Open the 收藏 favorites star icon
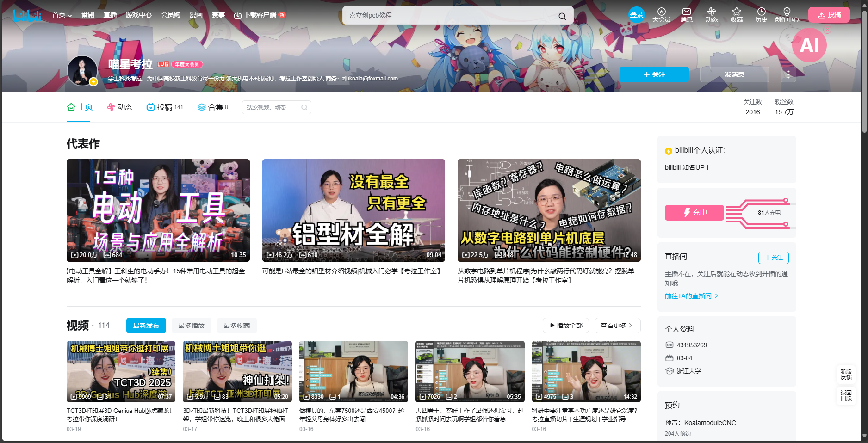Image resolution: width=868 pixels, height=443 pixels. (736, 15)
